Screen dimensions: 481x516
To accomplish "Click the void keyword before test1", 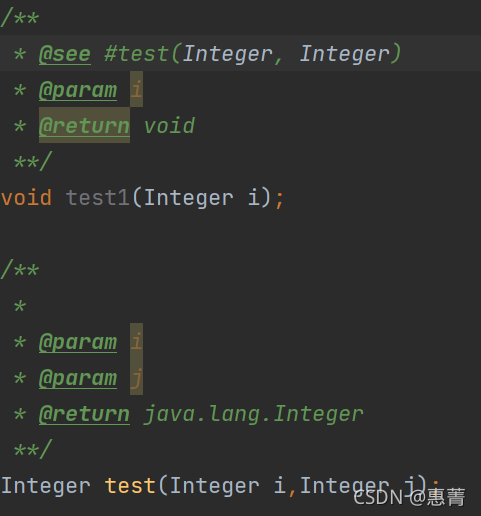I will pyautogui.click(x=26, y=198).
